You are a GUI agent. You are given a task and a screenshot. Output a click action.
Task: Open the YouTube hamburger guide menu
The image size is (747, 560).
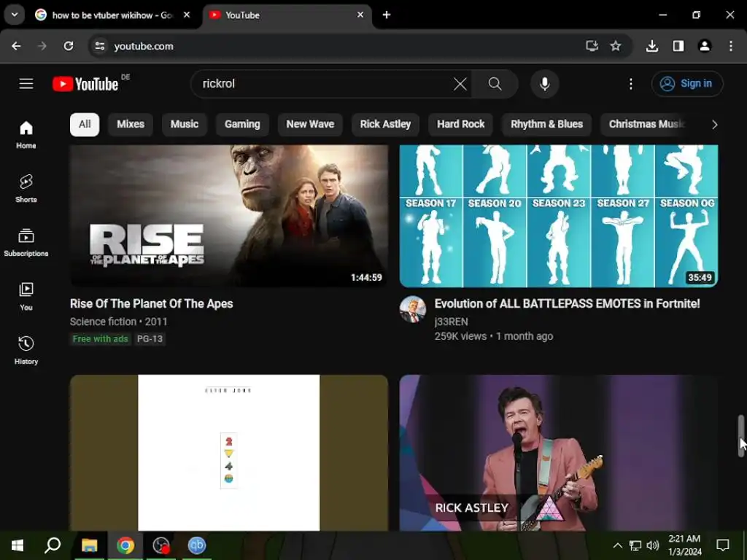(26, 84)
